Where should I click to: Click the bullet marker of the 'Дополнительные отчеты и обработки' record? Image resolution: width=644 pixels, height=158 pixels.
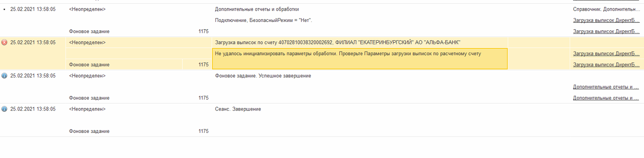(4, 9)
